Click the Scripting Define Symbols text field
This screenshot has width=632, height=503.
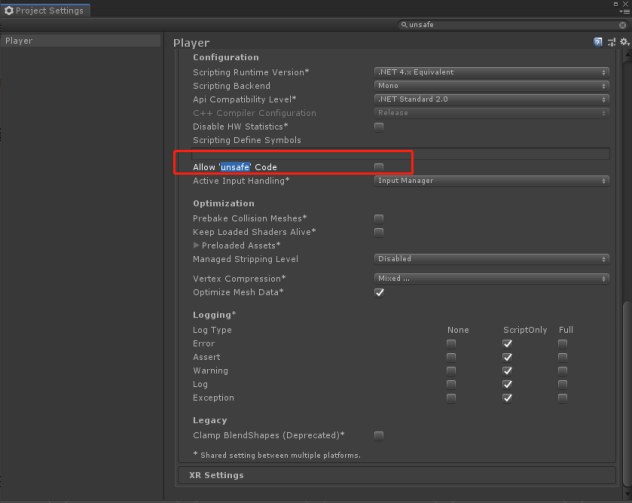(x=400, y=154)
